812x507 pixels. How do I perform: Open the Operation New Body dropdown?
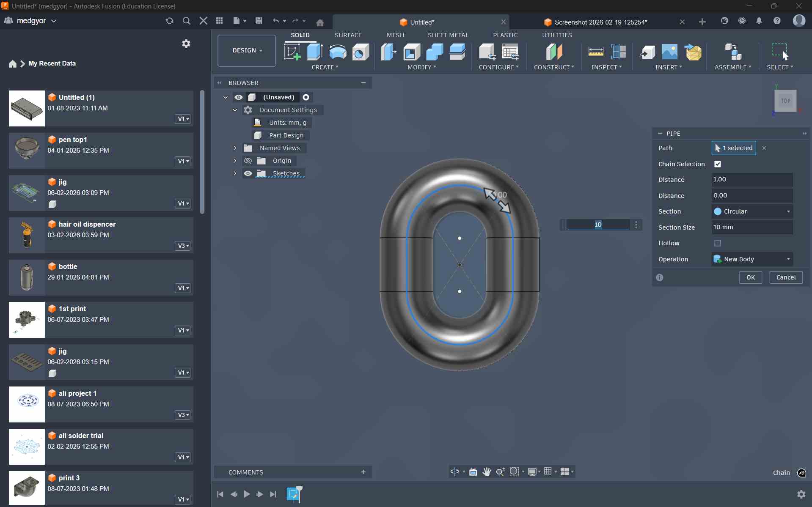(752, 259)
